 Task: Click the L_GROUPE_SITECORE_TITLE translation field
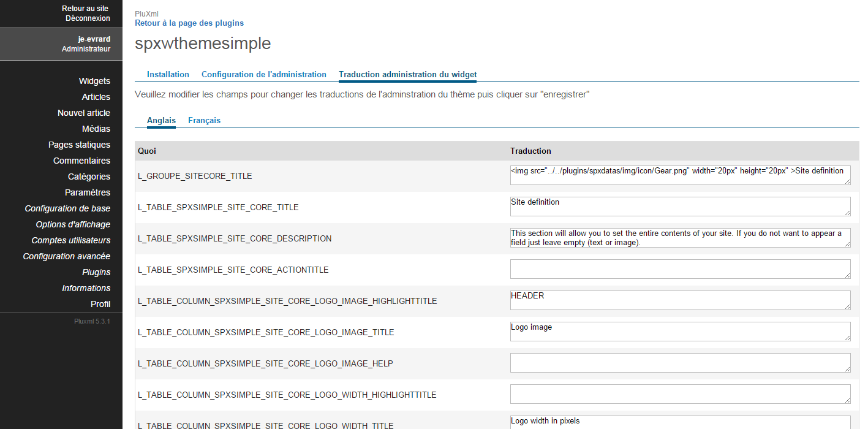click(x=680, y=175)
